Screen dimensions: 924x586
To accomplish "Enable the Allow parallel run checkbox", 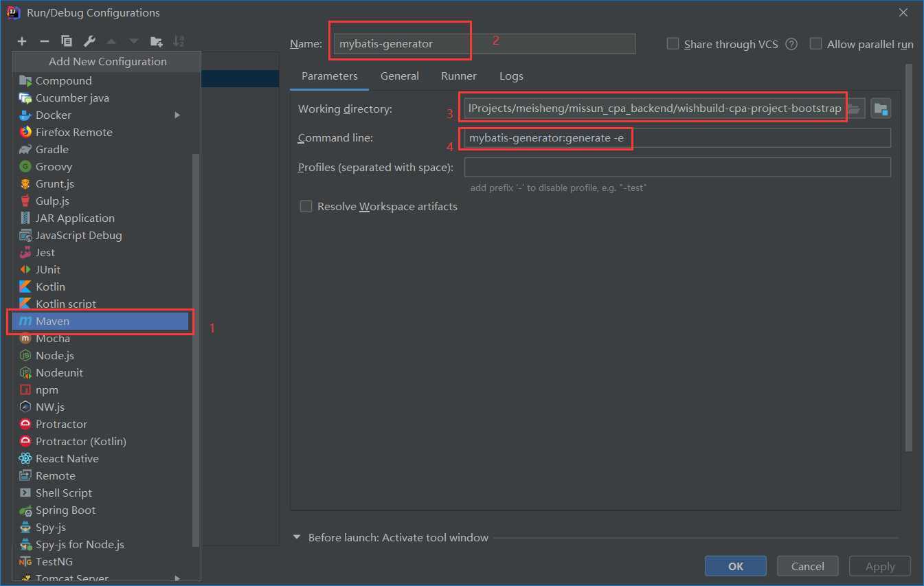I will coord(815,44).
